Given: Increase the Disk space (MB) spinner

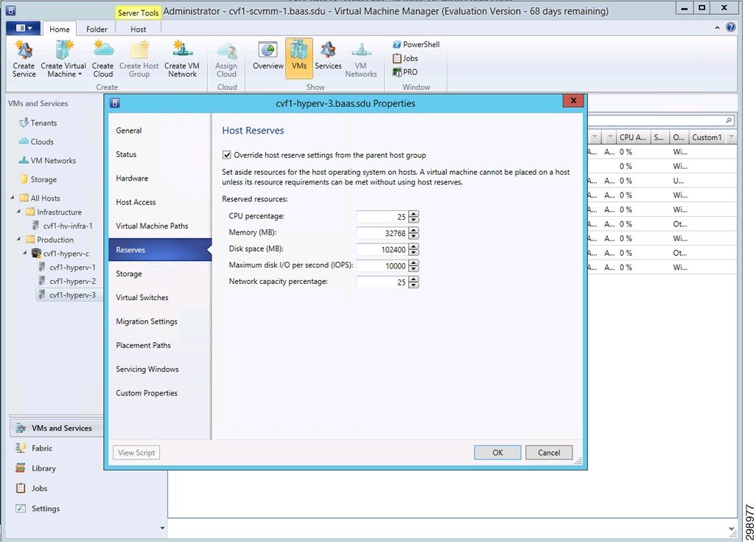Looking at the screenshot, I should [x=413, y=246].
